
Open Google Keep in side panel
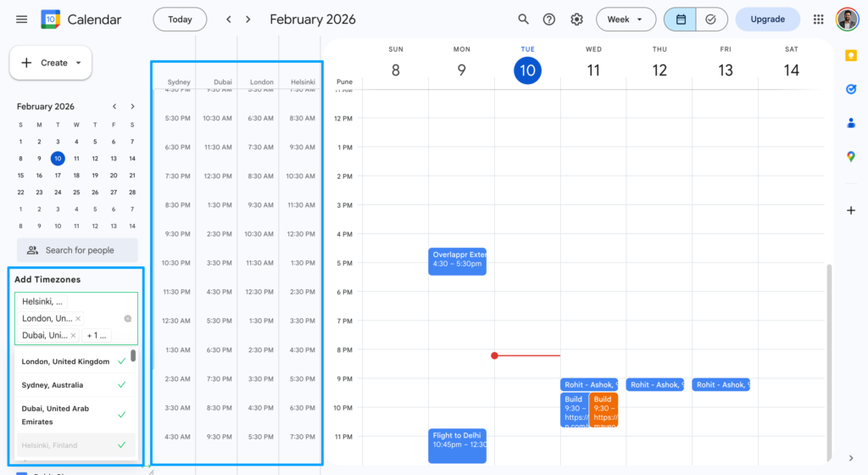click(851, 56)
